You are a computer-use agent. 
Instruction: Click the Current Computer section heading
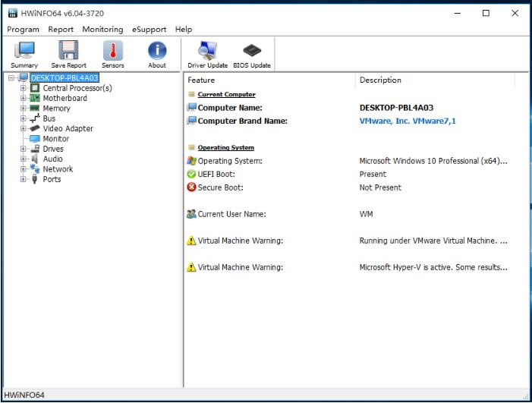227,94
